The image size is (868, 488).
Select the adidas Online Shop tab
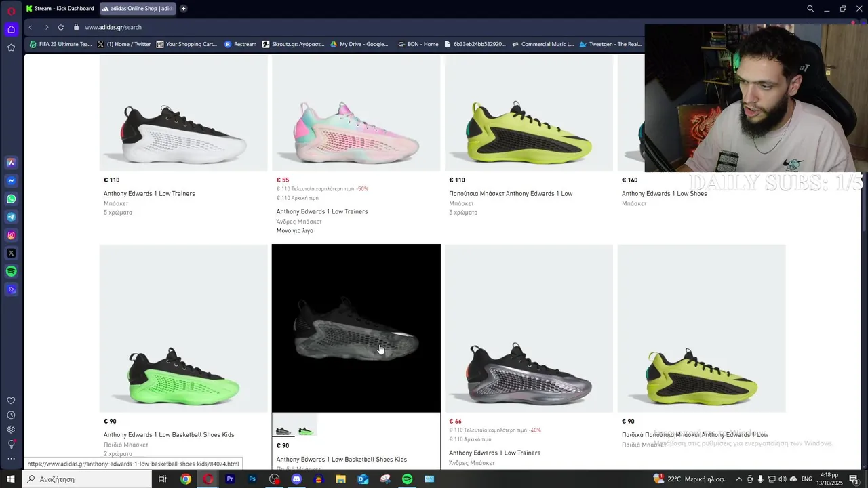(x=137, y=9)
